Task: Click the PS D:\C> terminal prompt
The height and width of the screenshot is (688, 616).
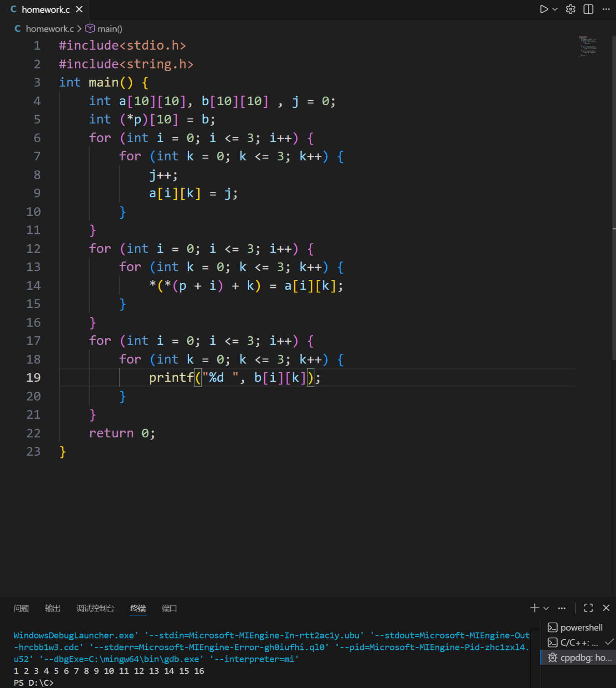Action: 33,683
